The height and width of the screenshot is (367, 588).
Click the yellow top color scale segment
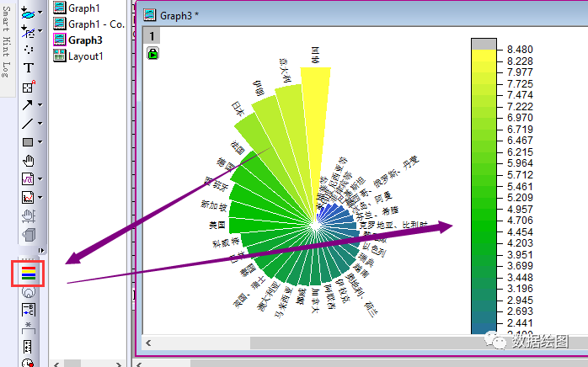click(x=484, y=56)
